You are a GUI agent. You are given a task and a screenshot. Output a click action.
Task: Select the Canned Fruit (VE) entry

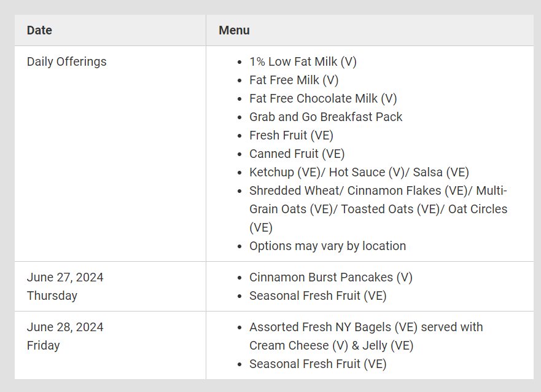(297, 154)
